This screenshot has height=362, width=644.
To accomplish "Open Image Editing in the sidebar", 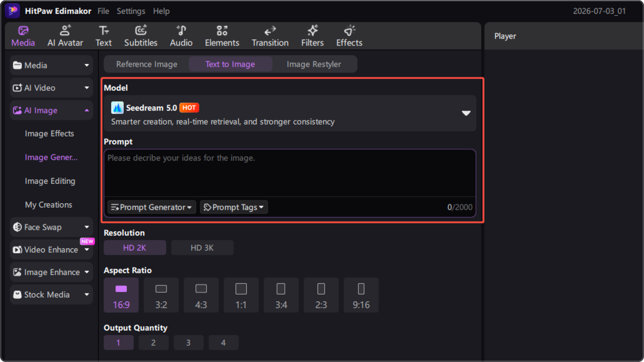I will 50,181.
